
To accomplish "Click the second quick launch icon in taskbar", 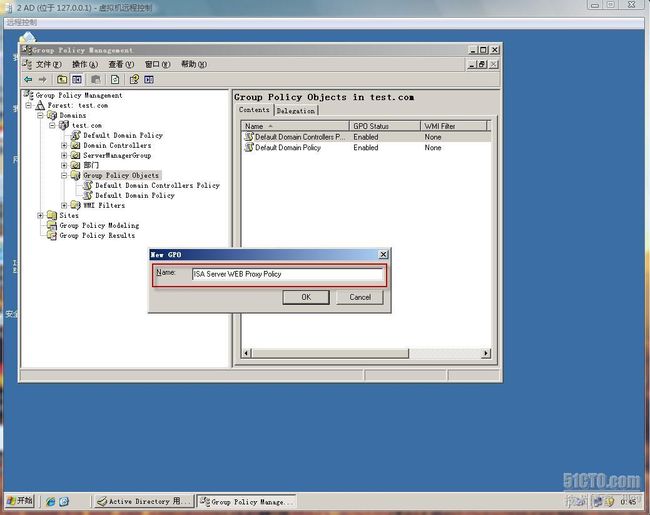I will [x=64, y=501].
